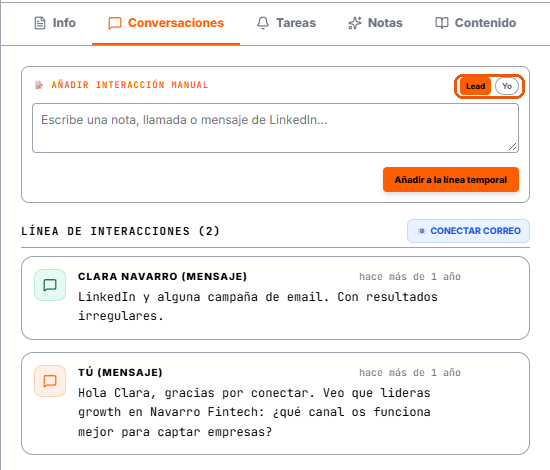Screen dimensions: 550x470
Task: Open the Notas tab
Action: [375, 23]
